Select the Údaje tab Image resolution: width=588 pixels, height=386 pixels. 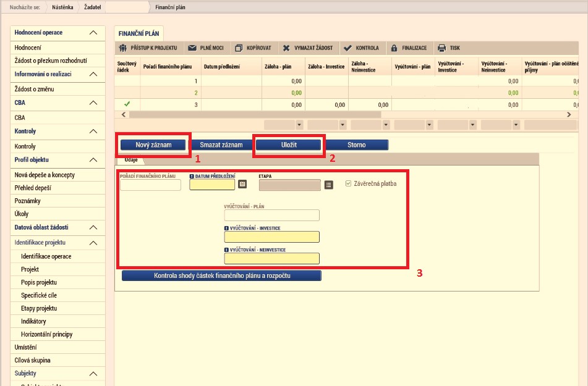pyautogui.click(x=131, y=160)
